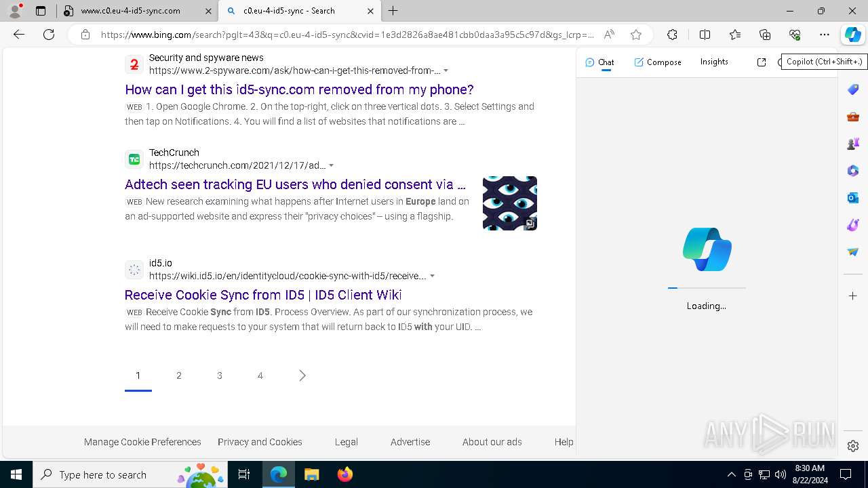Open the Windows Start menu
This screenshot has height=488, width=868.
click(16, 474)
